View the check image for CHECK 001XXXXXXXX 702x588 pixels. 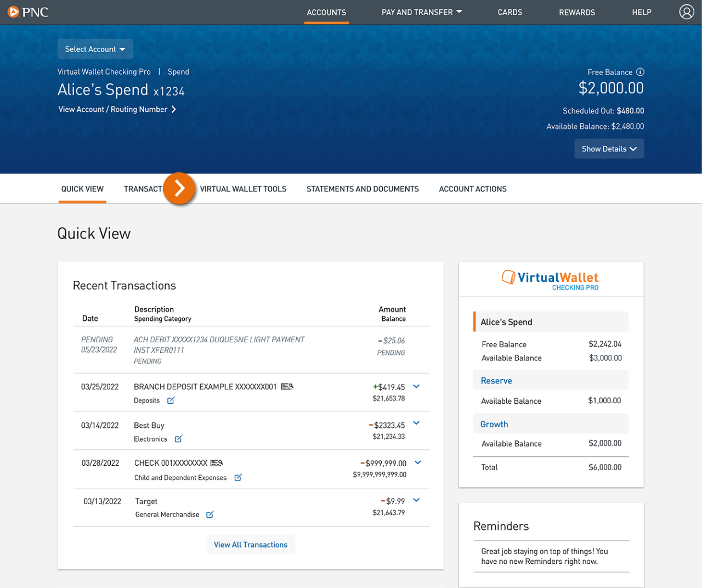tap(216, 462)
